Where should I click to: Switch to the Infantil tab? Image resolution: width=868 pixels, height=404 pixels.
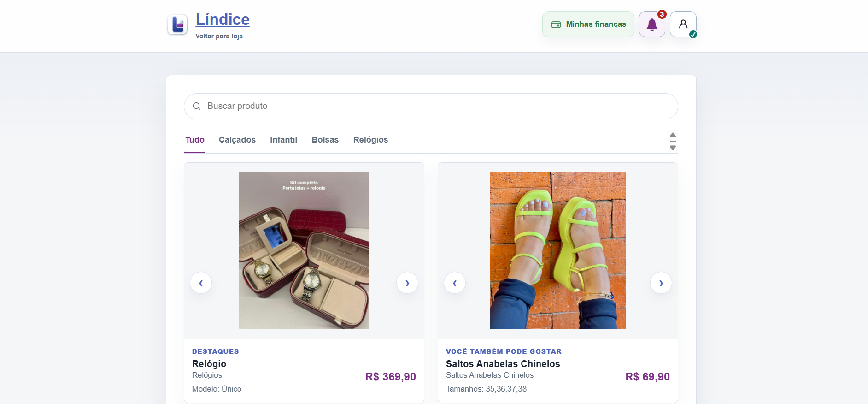(x=284, y=140)
